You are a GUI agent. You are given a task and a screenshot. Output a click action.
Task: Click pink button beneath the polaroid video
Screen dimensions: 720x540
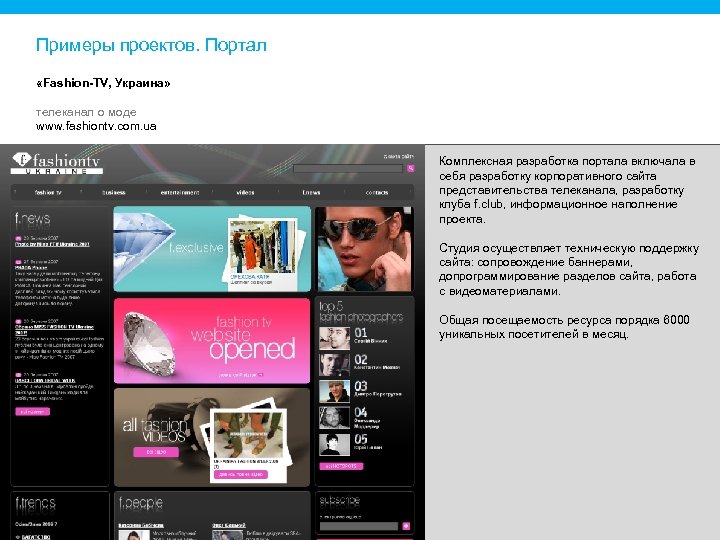point(241,474)
